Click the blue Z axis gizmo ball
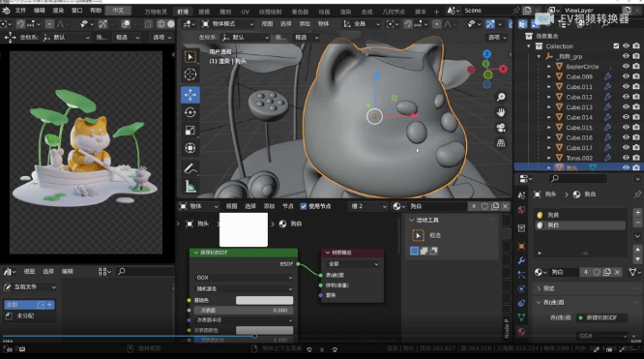The width and height of the screenshot is (644, 359). pos(487,54)
